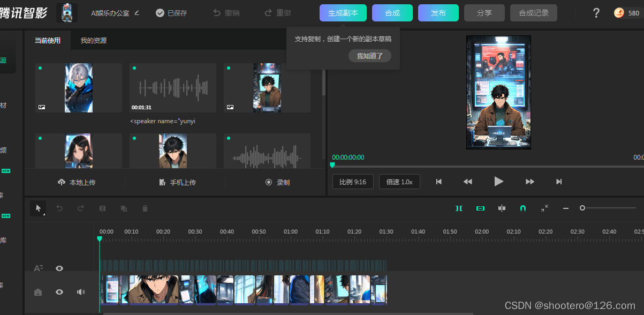Click the 01:00 mark on ruler
The width and height of the screenshot is (644, 315).
pos(291,231)
